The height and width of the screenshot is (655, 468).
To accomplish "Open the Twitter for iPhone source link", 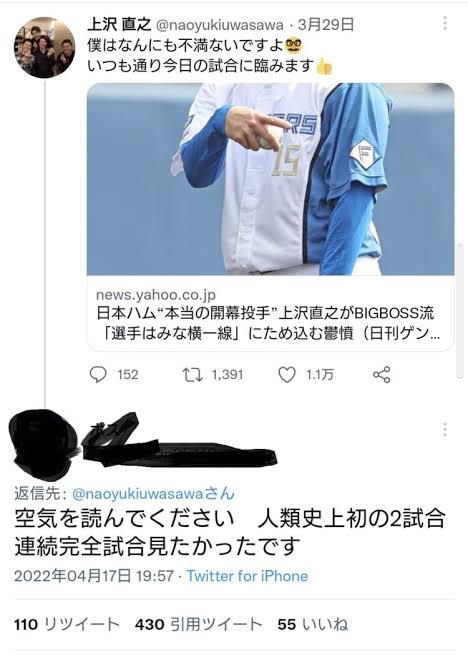I will click(x=247, y=576).
